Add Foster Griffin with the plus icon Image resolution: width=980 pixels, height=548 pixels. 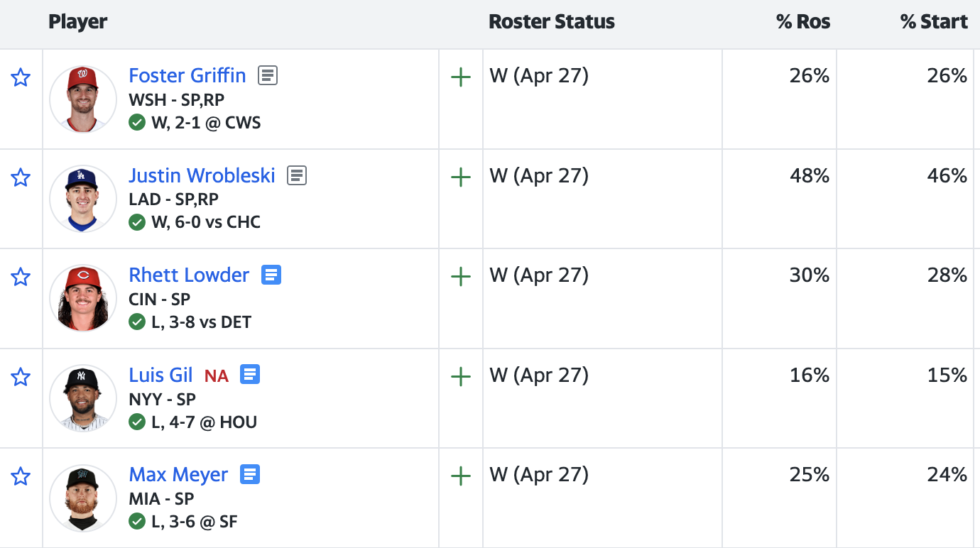point(461,77)
